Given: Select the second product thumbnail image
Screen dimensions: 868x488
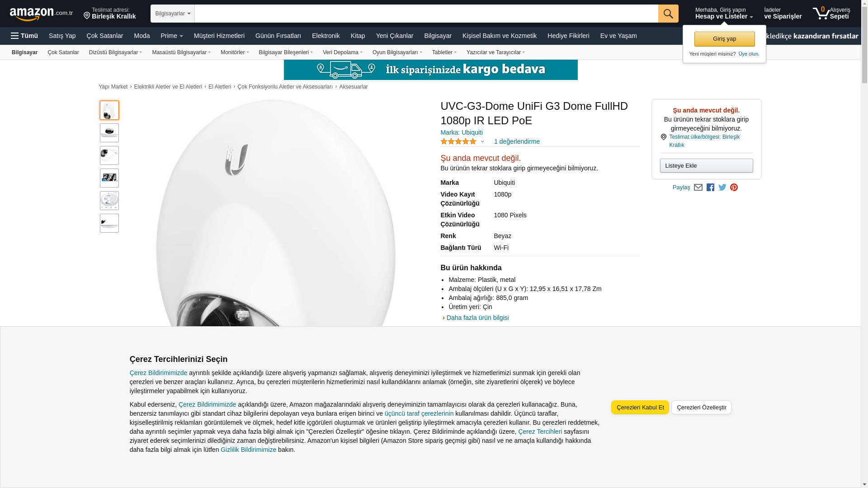Looking at the screenshot, I should click(109, 133).
